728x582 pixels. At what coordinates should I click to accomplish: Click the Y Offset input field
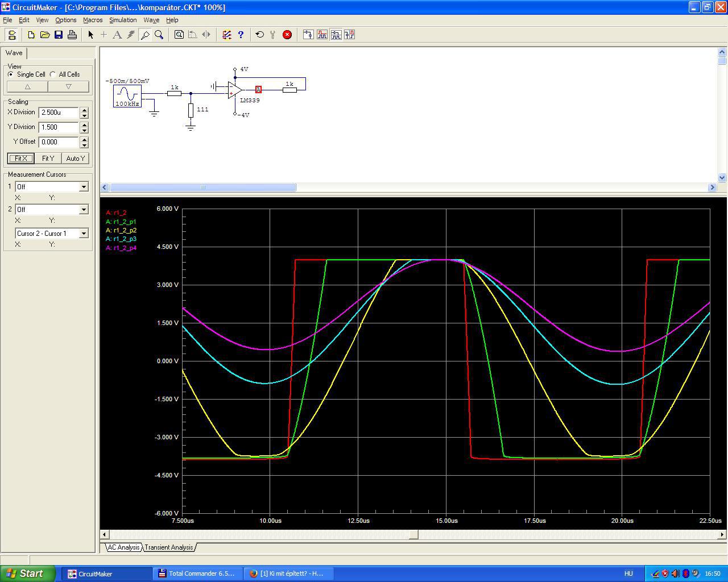pos(59,142)
